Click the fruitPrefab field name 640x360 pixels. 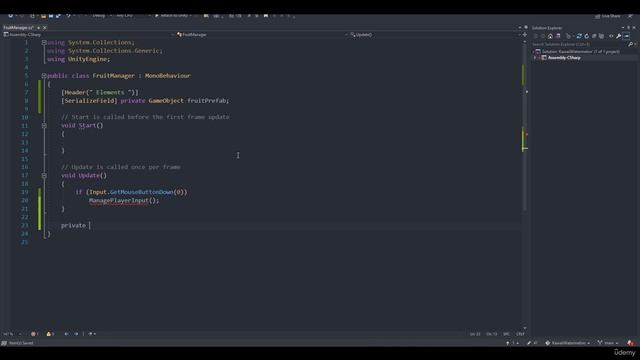click(207, 100)
